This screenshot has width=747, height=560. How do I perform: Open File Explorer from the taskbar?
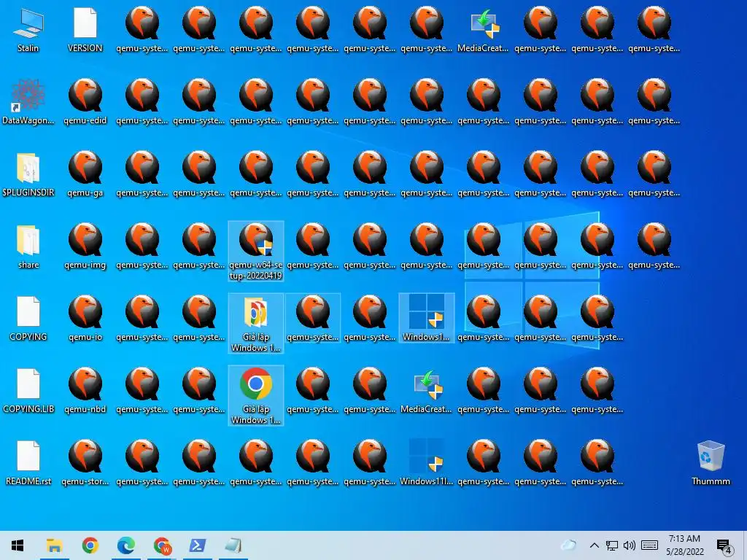click(x=54, y=545)
